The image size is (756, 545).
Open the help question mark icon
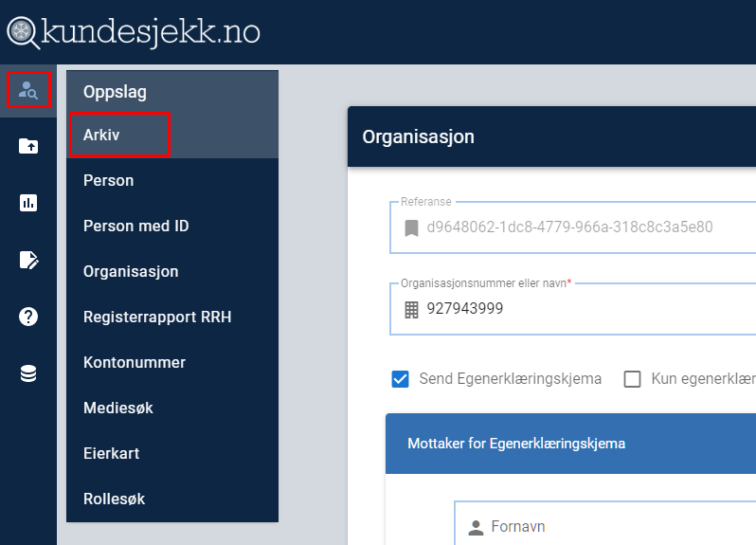[28, 317]
